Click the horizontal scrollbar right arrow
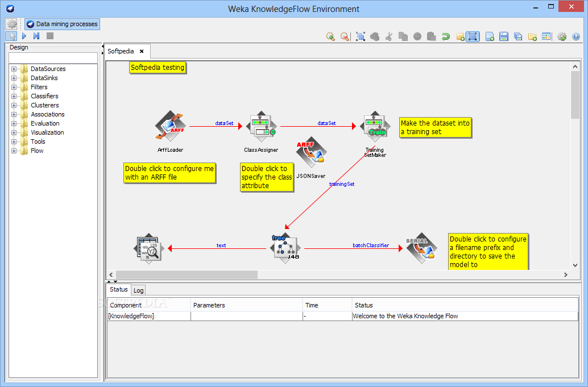588x387 pixels. tap(565, 274)
